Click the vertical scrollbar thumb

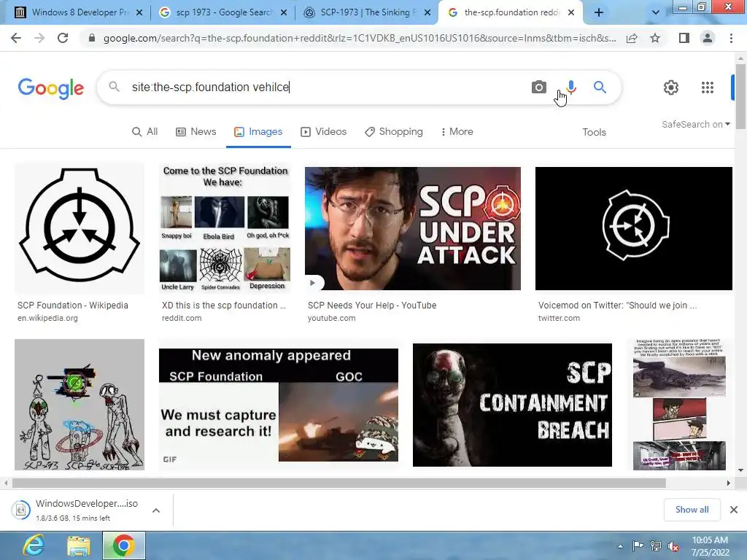point(740,96)
